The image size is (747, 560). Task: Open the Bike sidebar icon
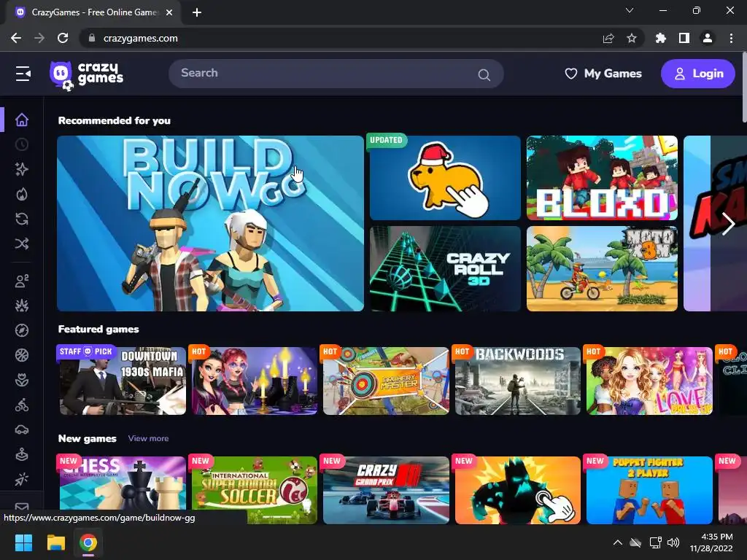pos(22,405)
